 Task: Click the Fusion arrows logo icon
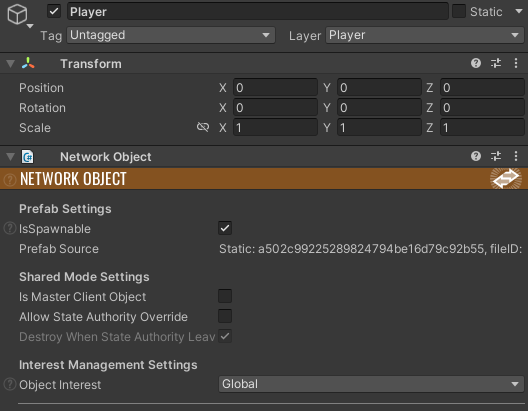click(506, 178)
